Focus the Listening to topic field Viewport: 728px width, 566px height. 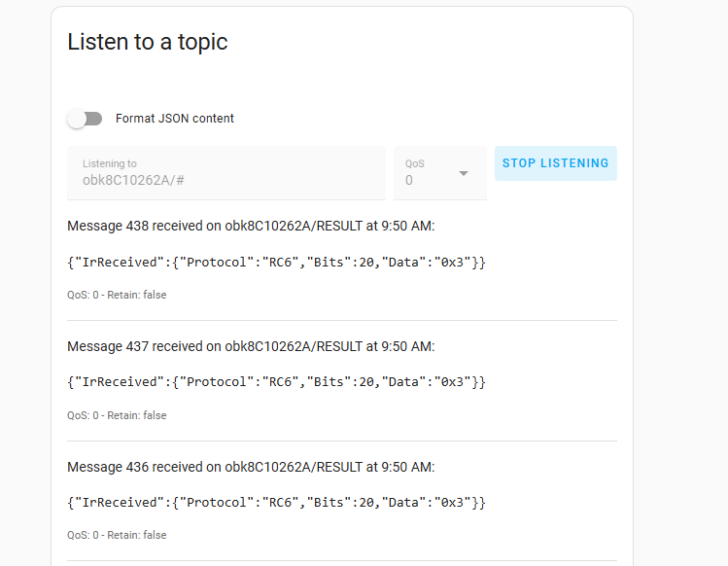(226, 173)
